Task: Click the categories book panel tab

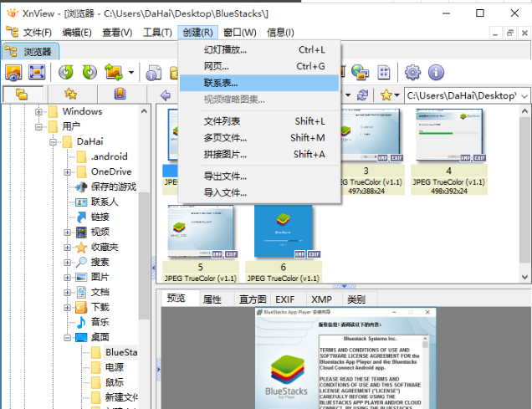Action: coord(120,94)
